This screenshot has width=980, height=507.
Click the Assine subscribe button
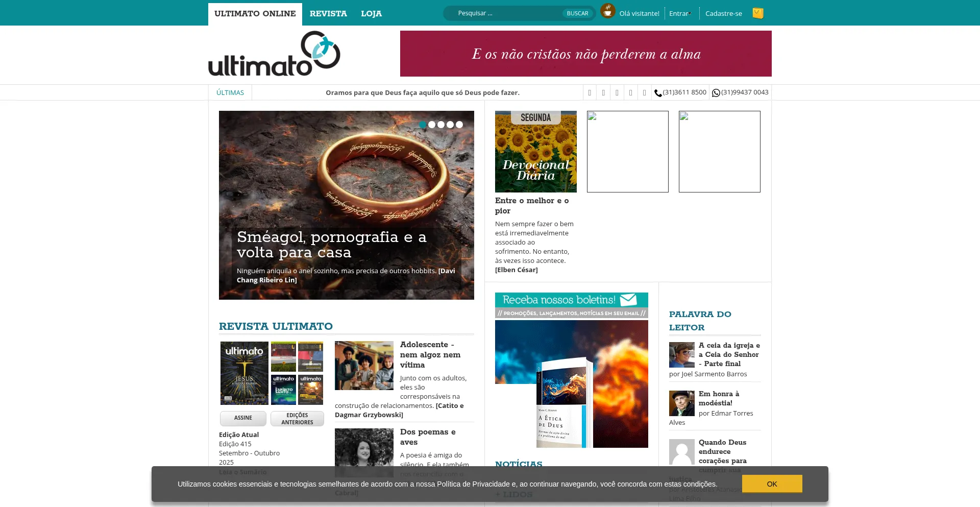point(243,418)
